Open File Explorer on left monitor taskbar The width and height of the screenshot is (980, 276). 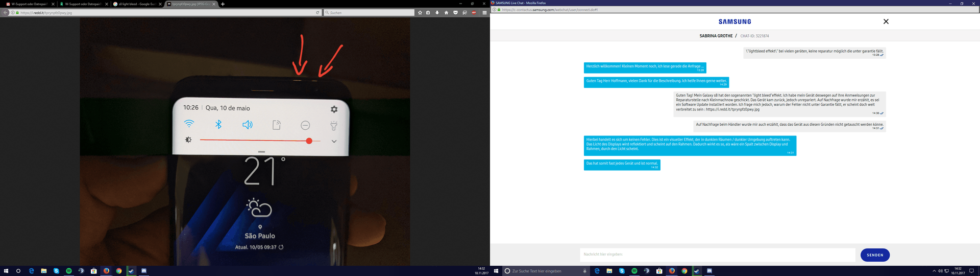[44, 271]
